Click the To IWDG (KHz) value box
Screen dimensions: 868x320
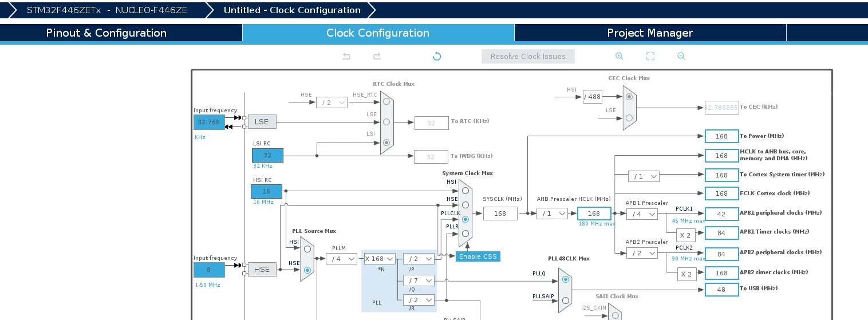pos(431,157)
